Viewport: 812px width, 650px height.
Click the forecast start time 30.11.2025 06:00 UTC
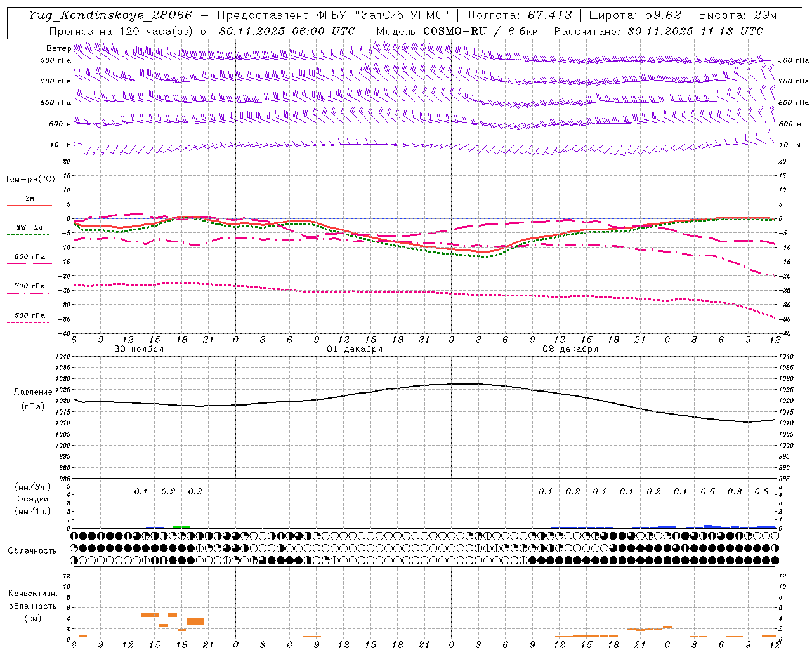click(x=287, y=31)
